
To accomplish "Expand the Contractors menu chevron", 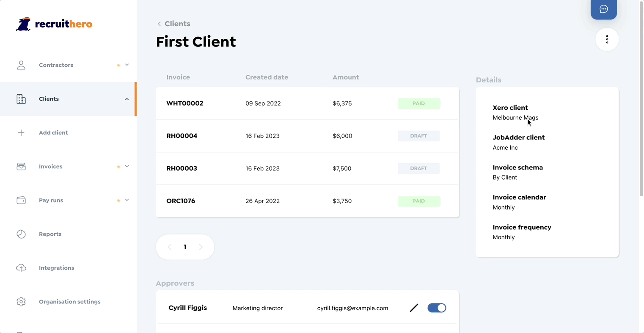I will tap(127, 65).
